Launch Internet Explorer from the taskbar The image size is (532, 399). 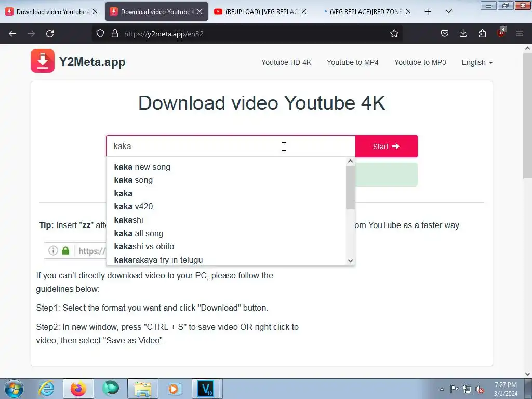[46, 389]
